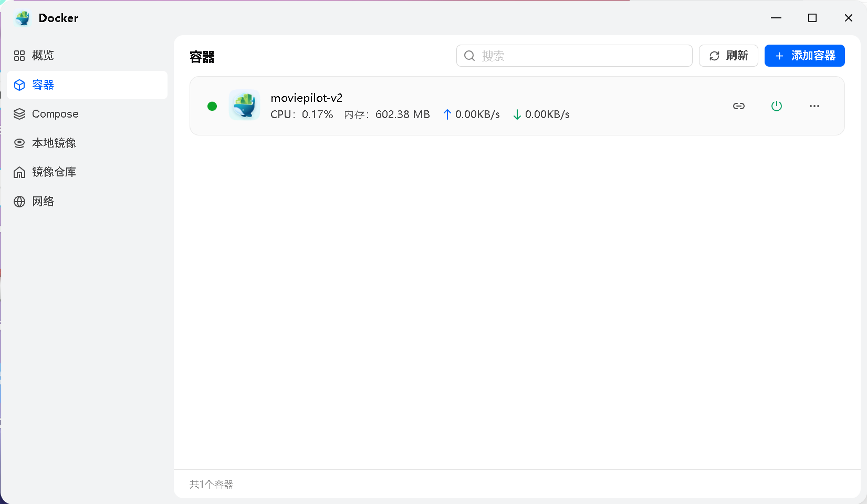
Task: Switch to the 容器 page header
Action: [x=201, y=56]
